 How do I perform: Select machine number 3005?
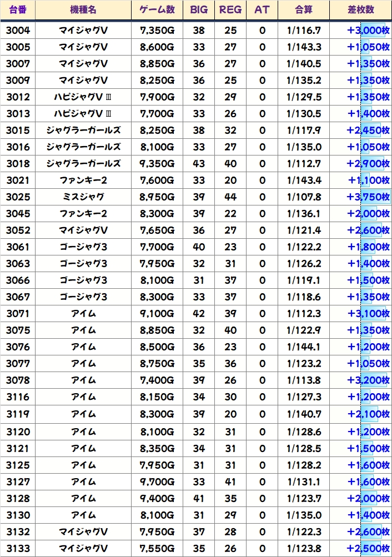point(18,47)
